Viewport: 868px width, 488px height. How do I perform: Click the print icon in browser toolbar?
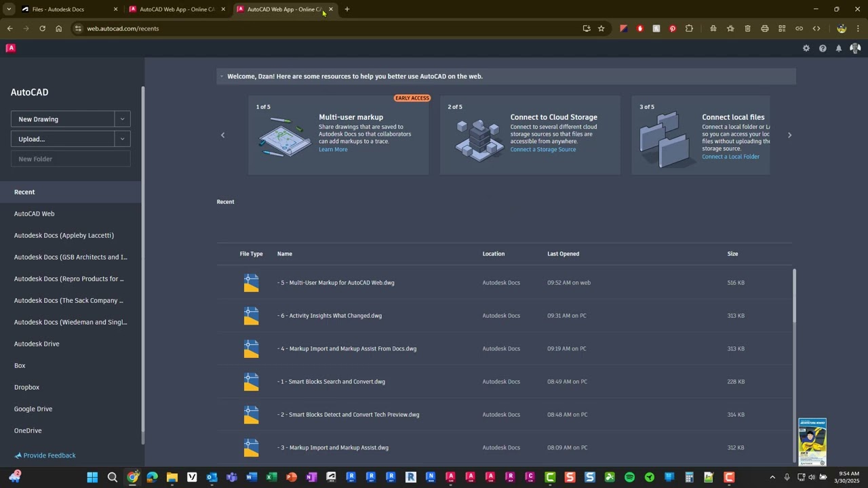[765, 28]
